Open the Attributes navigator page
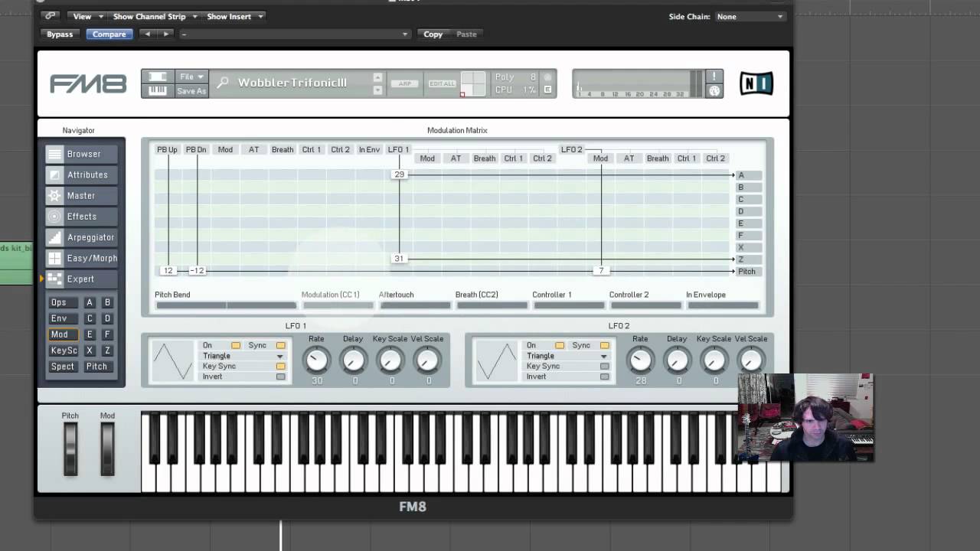This screenshot has width=980, height=551. pyautogui.click(x=83, y=174)
